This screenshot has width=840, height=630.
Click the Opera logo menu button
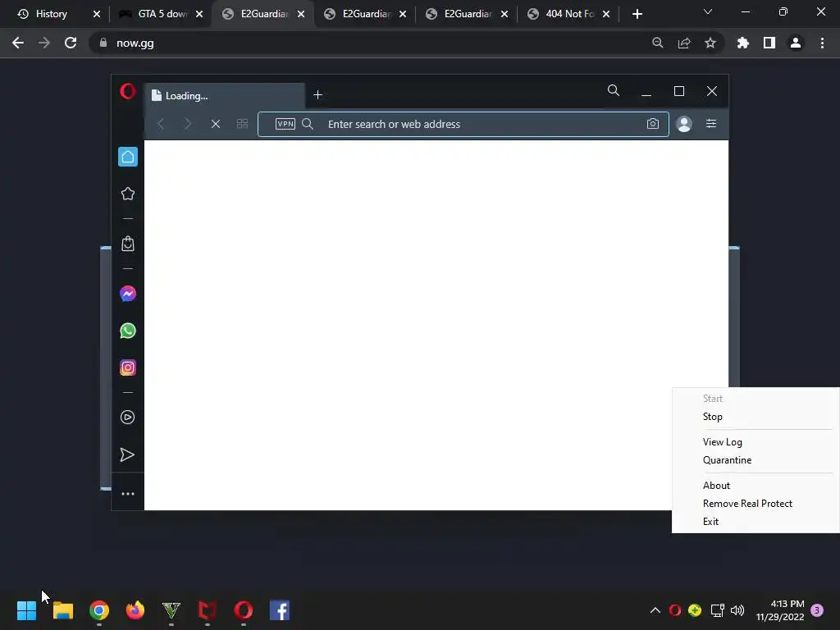pyautogui.click(x=127, y=91)
